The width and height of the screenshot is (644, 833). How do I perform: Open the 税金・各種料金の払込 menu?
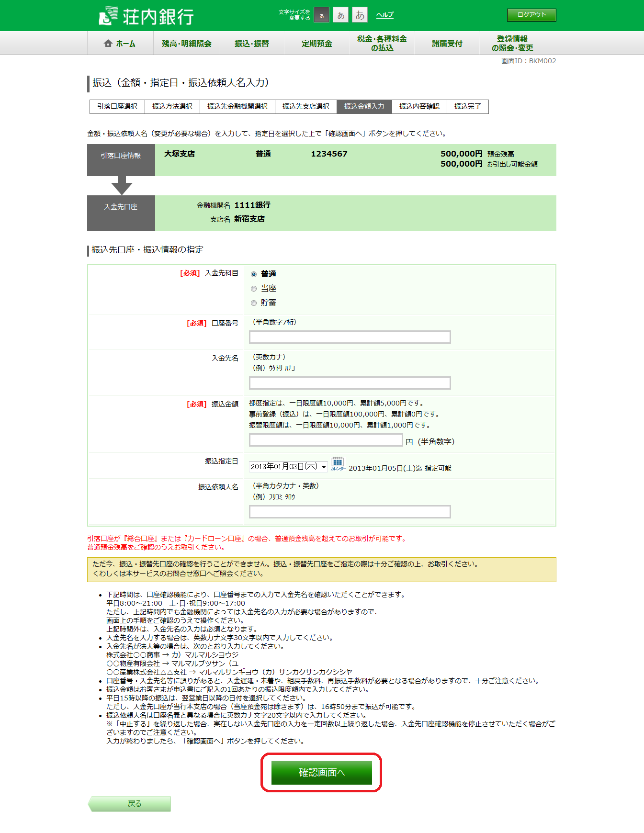pos(382,44)
